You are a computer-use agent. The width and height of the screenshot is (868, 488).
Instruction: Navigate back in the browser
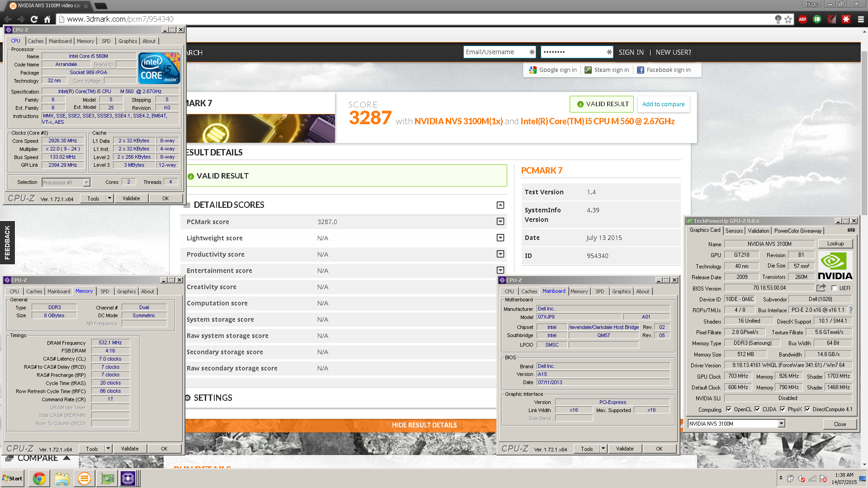click(x=8, y=19)
